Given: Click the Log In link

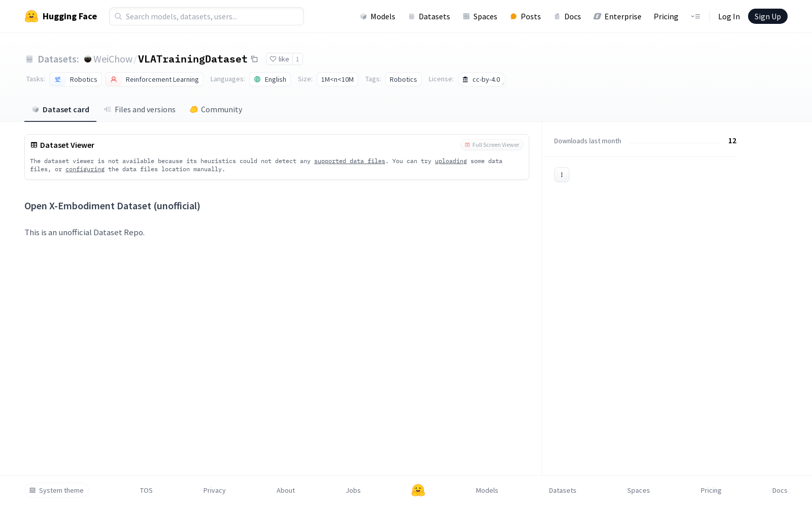Looking at the screenshot, I should [x=729, y=16].
